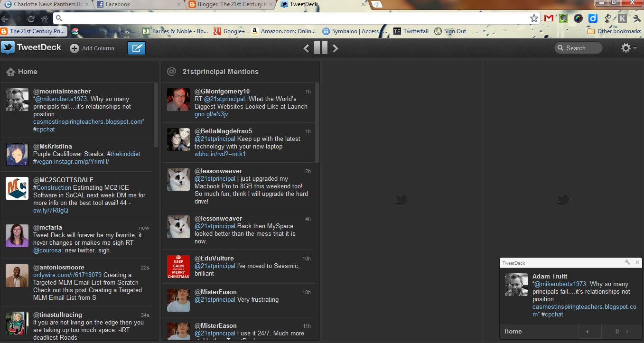The width and height of the screenshot is (644, 343).
Task: Click @EduVulture Keep Calm avatar
Action: pyautogui.click(x=178, y=267)
